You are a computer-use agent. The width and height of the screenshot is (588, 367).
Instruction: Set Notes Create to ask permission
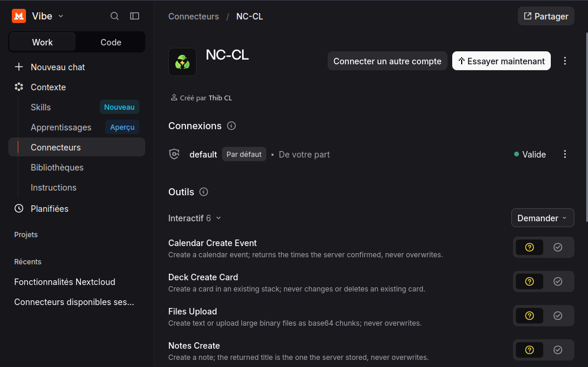pyautogui.click(x=530, y=350)
